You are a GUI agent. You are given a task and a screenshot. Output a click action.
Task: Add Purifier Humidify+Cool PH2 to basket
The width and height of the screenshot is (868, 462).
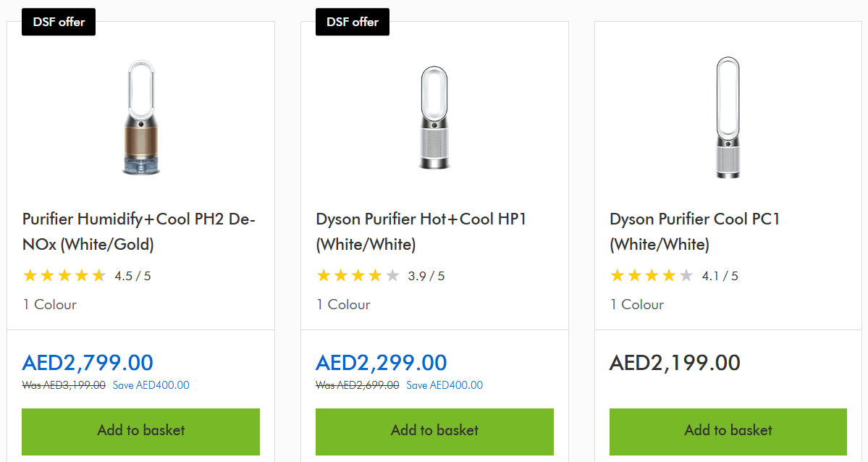pos(140,431)
